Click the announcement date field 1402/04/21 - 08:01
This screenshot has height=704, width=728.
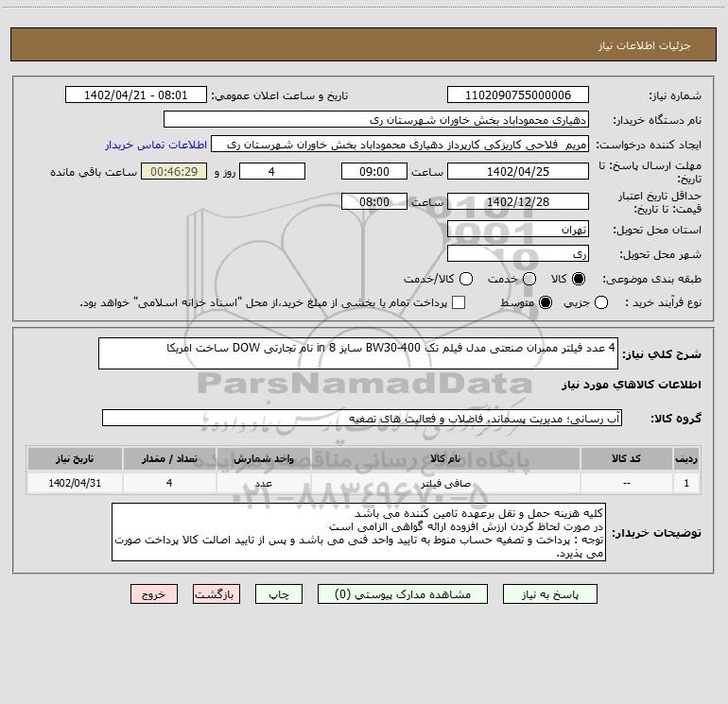[135, 95]
